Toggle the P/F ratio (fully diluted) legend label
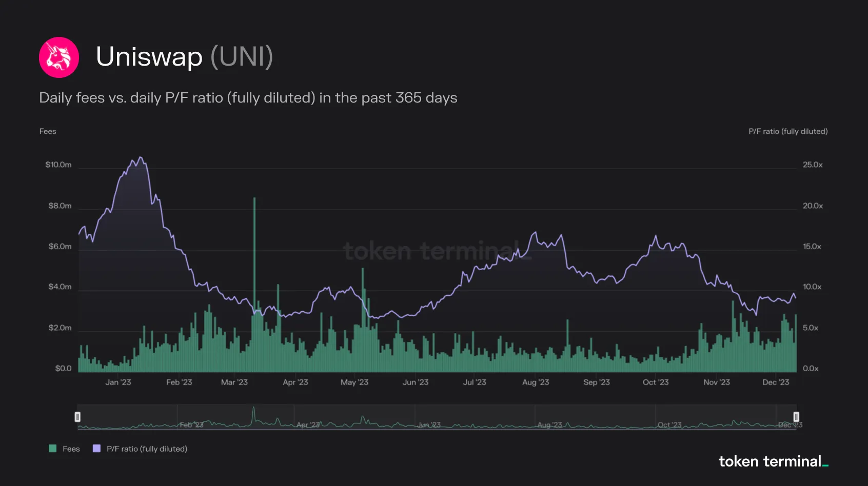Screen dimensions: 868x486 pyautogui.click(x=147, y=449)
